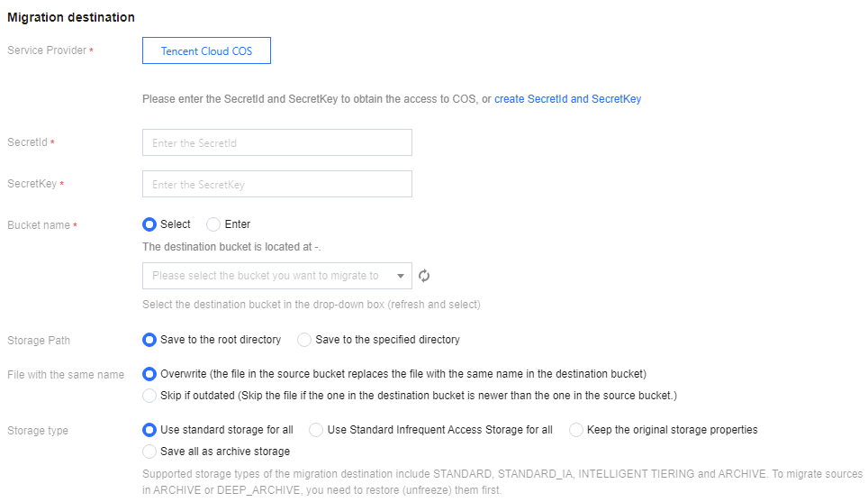The image size is (868, 502).
Task: Click the Storage type label
Action: point(38,431)
